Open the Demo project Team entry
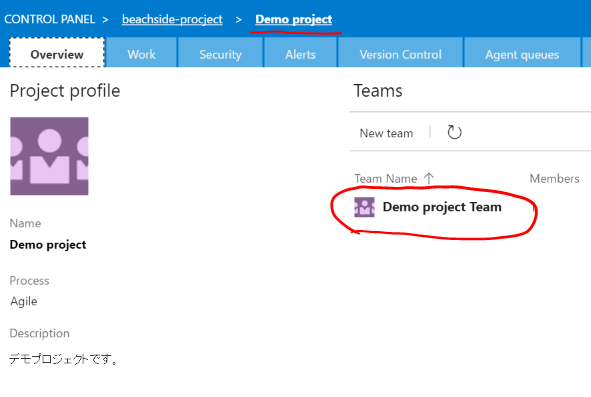The image size is (591, 397). (442, 207)
